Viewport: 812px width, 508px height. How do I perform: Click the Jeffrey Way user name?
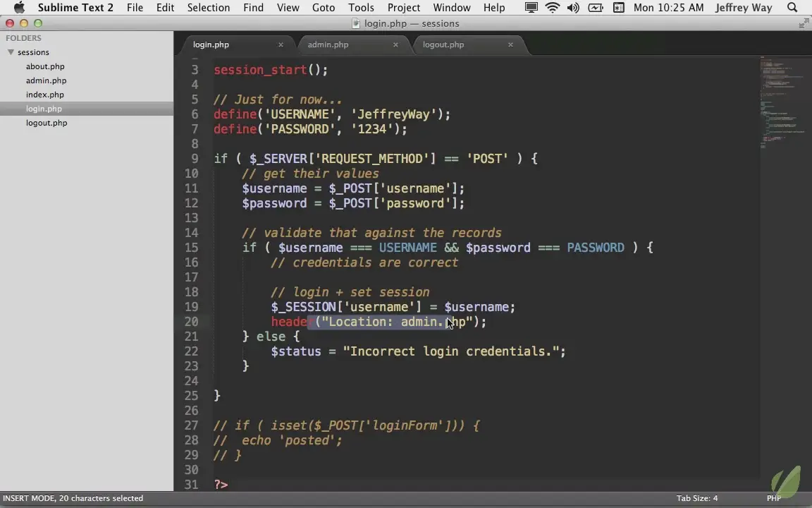[744, 8]
